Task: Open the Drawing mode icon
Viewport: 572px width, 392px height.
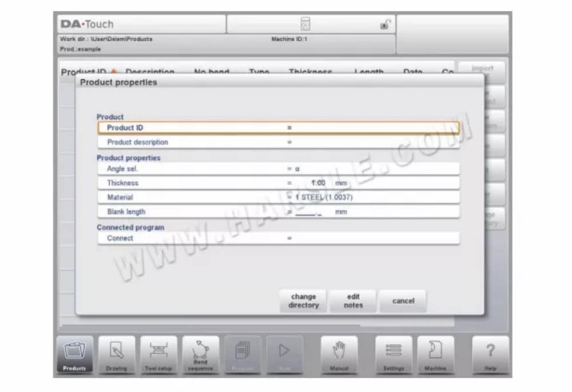Action: 116,355
